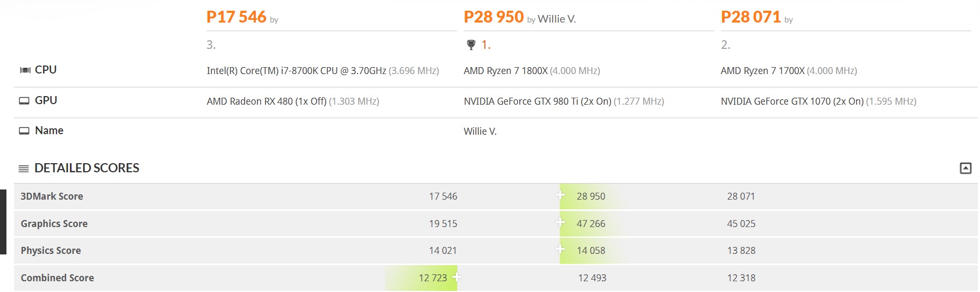Screen dimensions: 980x292
Task: Click the monitor icon beside Name
Action: click(24, 131)
